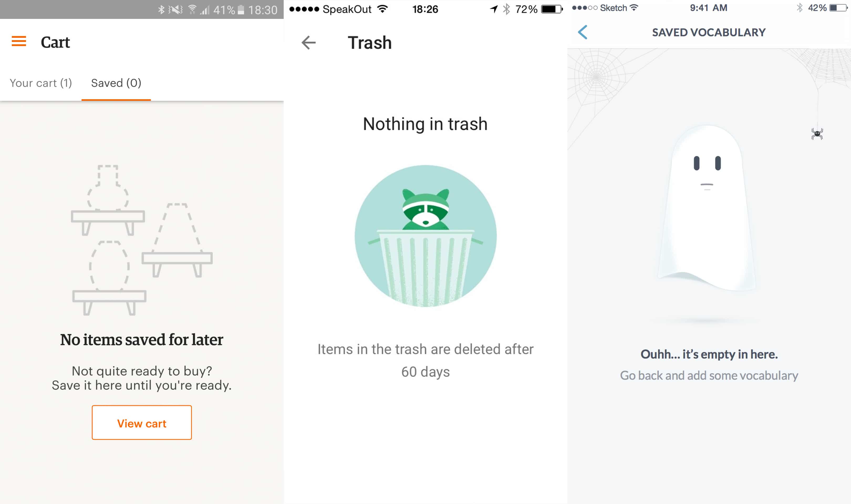Tap the blue back chevron in Saved Vocabulary
The height and width of the screenshot is (504, 851).
click(582, 32)
